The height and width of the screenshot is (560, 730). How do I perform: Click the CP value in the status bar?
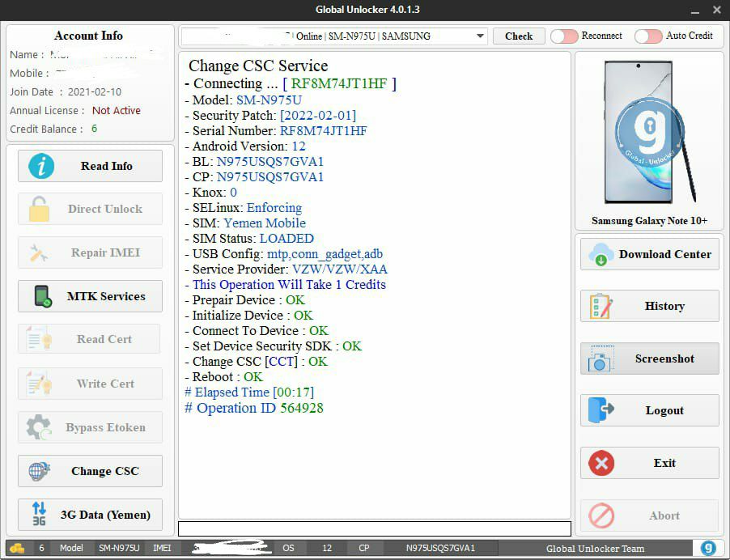tap(440, 549)
